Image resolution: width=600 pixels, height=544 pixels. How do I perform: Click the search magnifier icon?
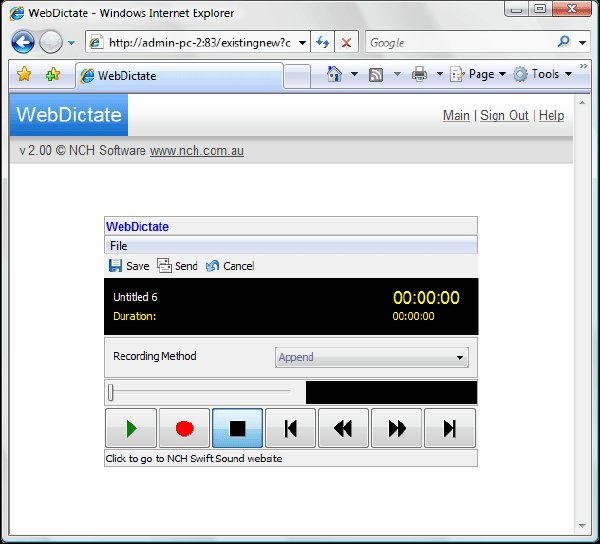point(564,41)
